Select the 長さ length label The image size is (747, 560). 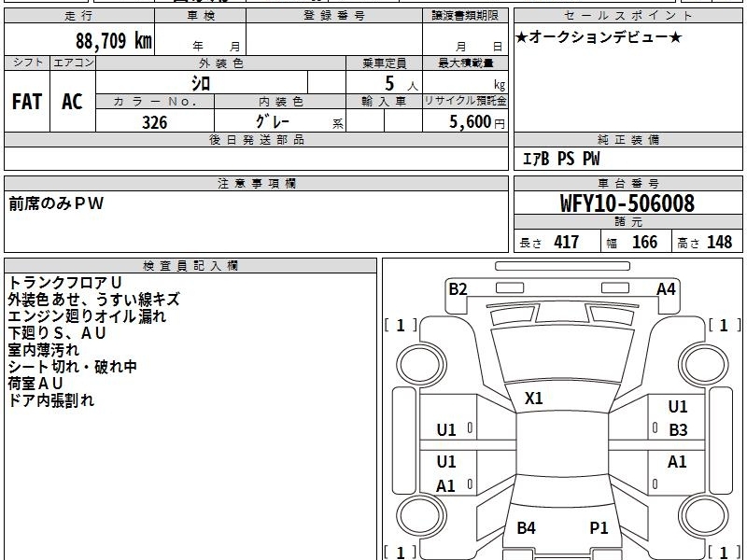tap(530, 244)
